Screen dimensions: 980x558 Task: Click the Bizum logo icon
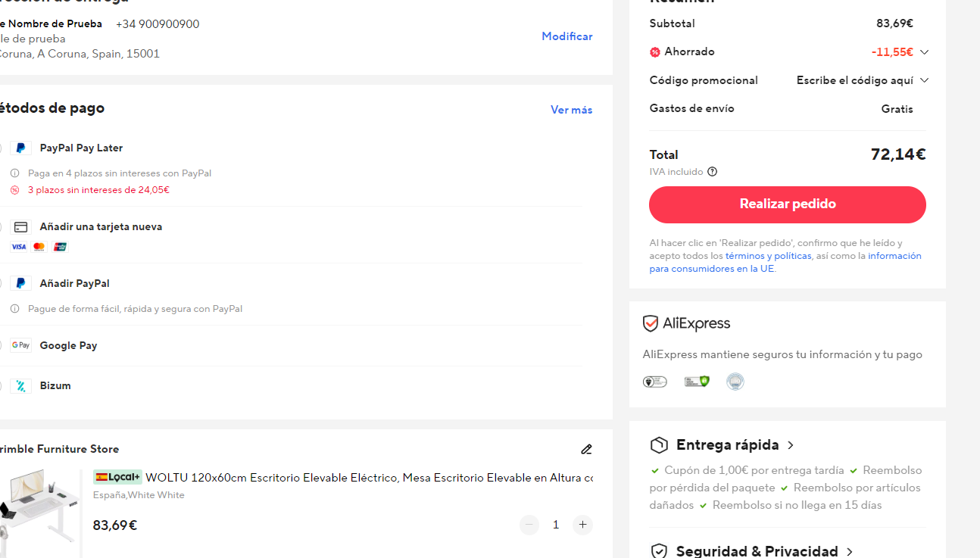tap(20, 386)
